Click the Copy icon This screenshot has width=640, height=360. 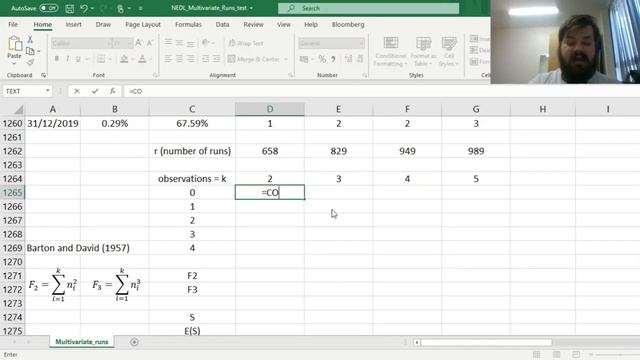30,51
